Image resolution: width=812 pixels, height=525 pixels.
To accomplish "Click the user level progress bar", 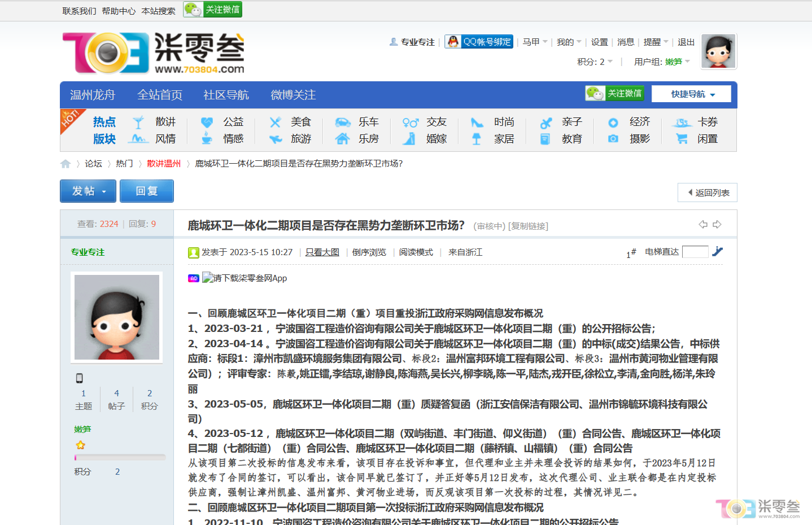I will pyautogui.click(x=120, y=457).
